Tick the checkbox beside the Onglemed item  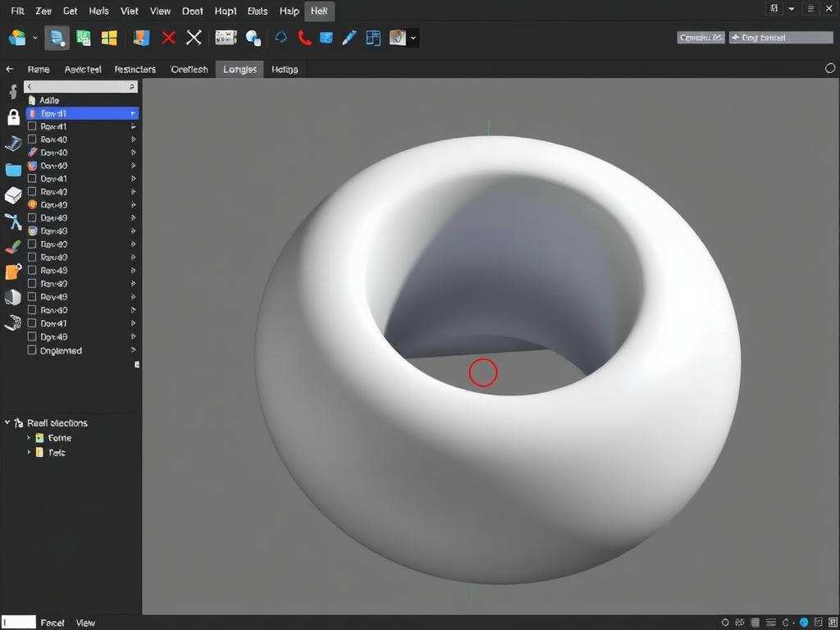32,350
